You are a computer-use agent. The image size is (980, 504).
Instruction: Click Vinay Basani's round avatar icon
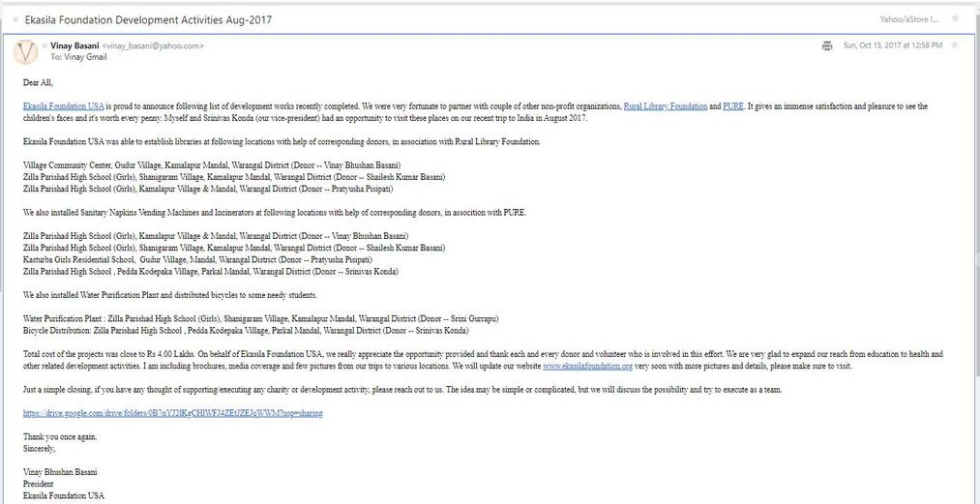point(25,52)
